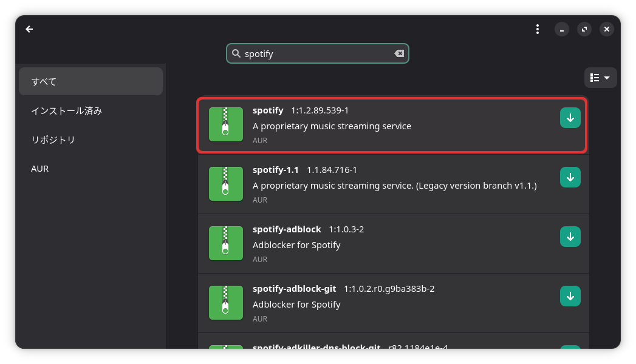
Task: Click the spotify-1.1 package archive icon
Action: click(x=226, y=184)
